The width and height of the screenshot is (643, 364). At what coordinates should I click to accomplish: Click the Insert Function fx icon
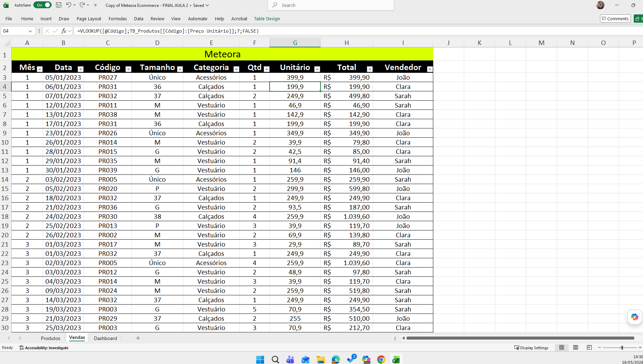(64, 31)
